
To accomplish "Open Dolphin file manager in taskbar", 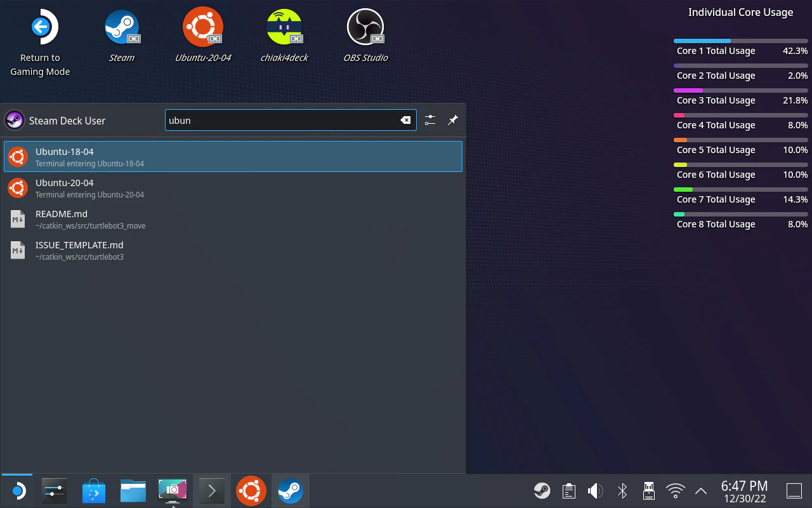I will pos(133,491).
